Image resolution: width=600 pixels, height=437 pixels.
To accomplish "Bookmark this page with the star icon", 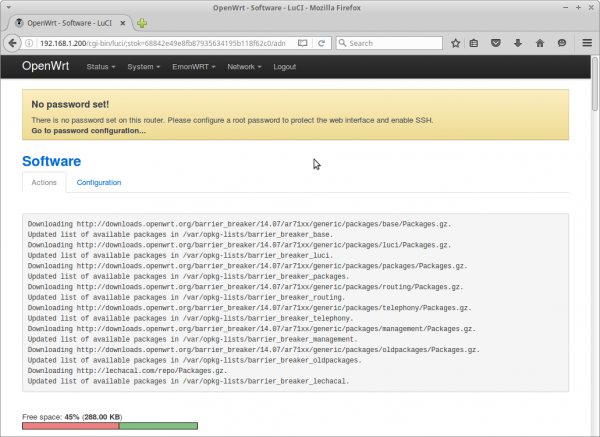I will coord(455,43).
